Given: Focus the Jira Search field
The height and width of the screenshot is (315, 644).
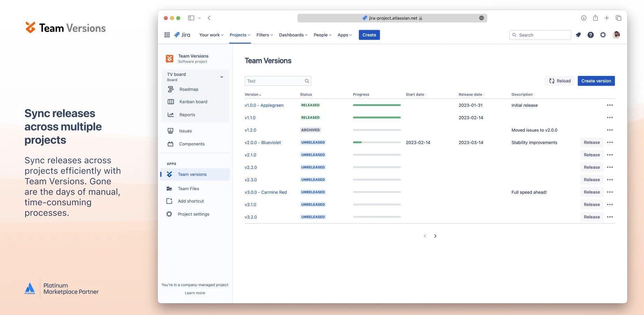Looking at the screenshot, I should coord(540,35).
